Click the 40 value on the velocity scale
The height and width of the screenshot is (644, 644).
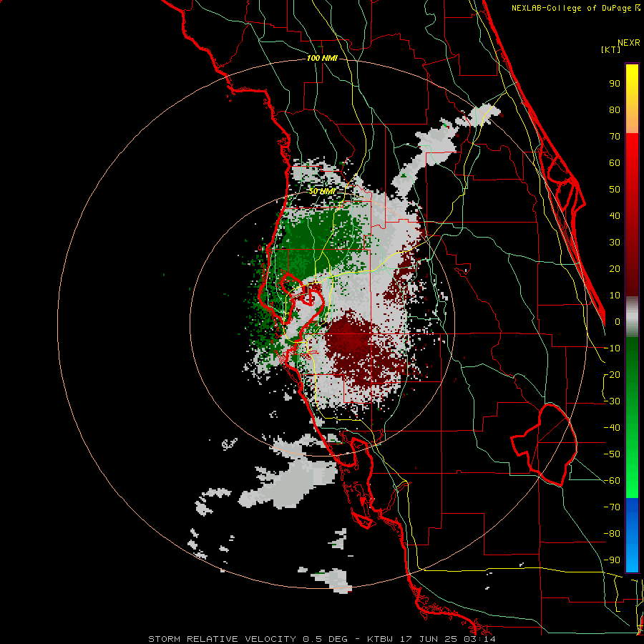click(x=615, y=215)
